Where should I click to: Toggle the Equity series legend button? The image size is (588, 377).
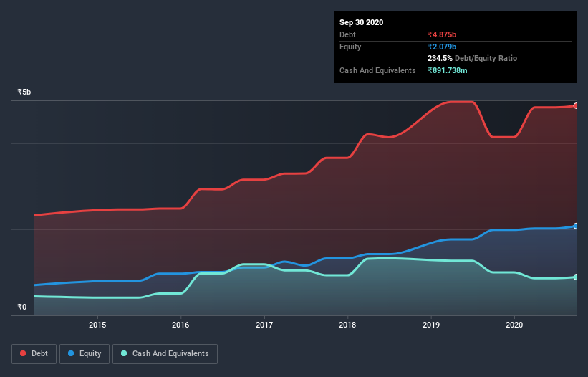pos(85,354)
